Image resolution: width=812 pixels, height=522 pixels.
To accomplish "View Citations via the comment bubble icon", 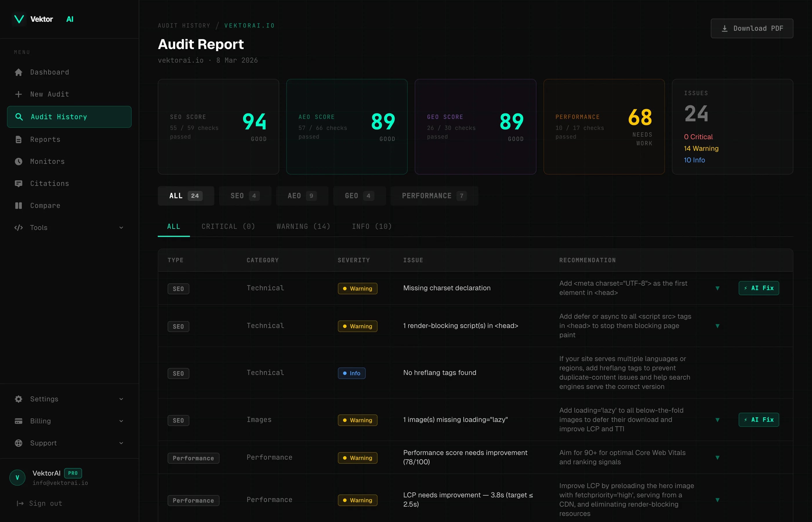I will tap(19, 183).
